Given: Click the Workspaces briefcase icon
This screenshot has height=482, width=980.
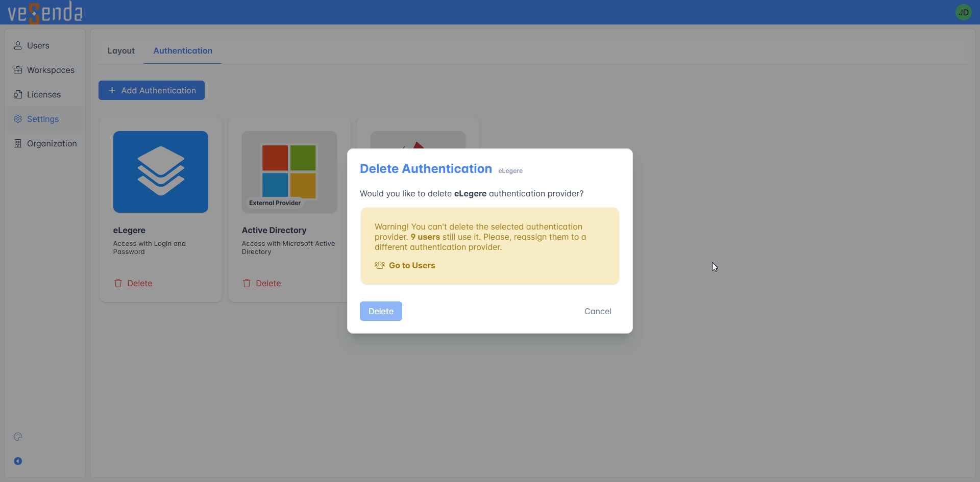Looking at the screenshot, I should point(18,70).
